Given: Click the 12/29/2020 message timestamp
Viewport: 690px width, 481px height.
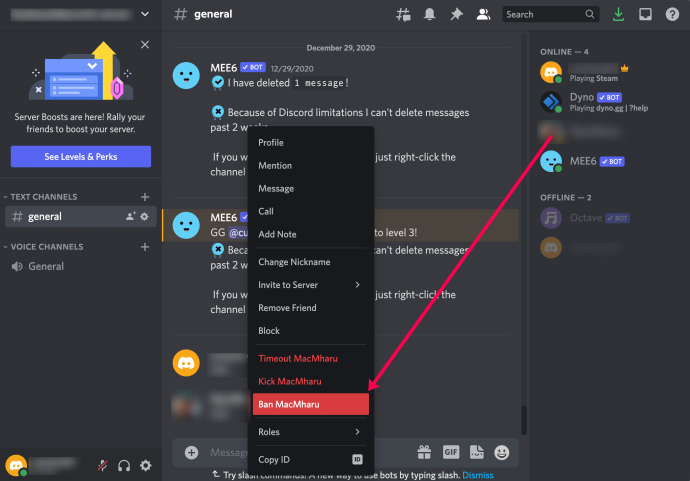Looking at the screenshot, I should pyautogui.click(x=292, y=69).
